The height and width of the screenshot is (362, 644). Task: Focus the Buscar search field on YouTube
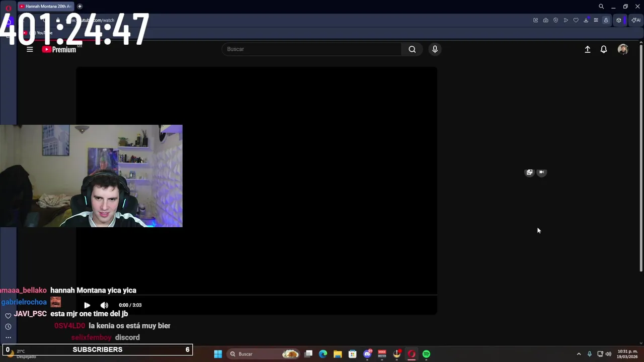pyautogui.click(x=312, y=49)
